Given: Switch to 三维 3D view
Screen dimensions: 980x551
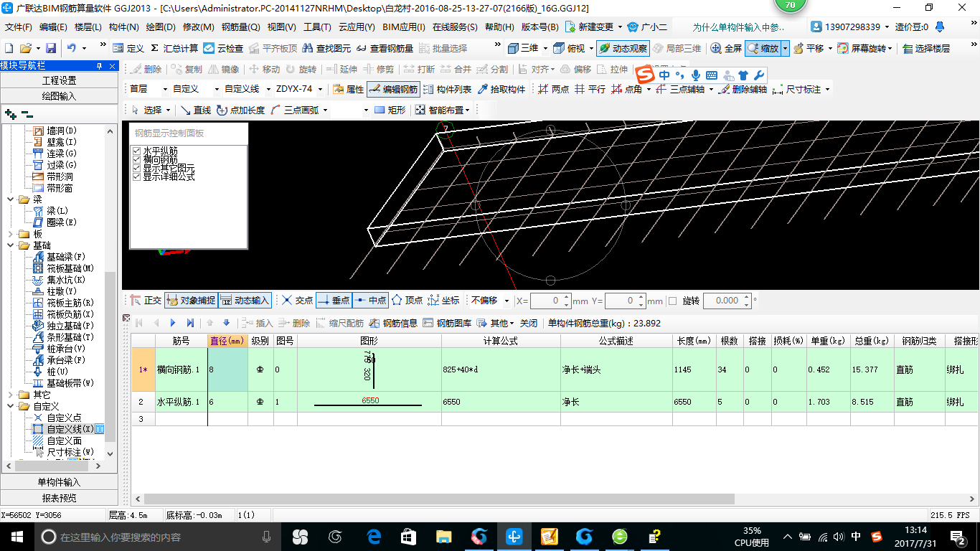Looking at the screenshot, I should tap(523, 48).
